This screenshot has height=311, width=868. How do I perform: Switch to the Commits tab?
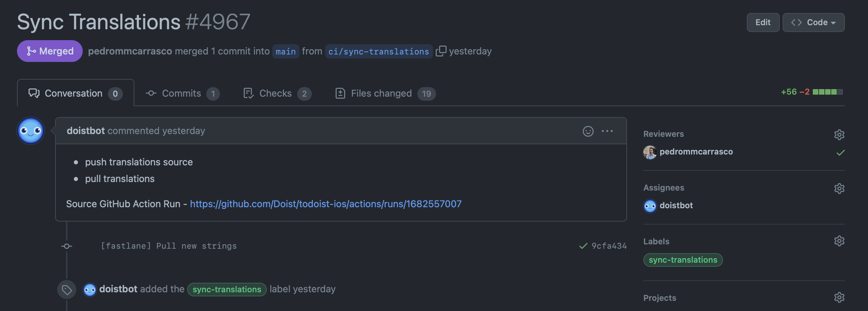(x=181, y=93)
